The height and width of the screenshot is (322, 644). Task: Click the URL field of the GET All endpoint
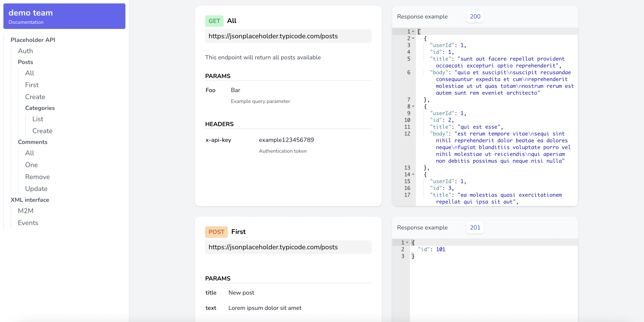(x=288, y=36)
